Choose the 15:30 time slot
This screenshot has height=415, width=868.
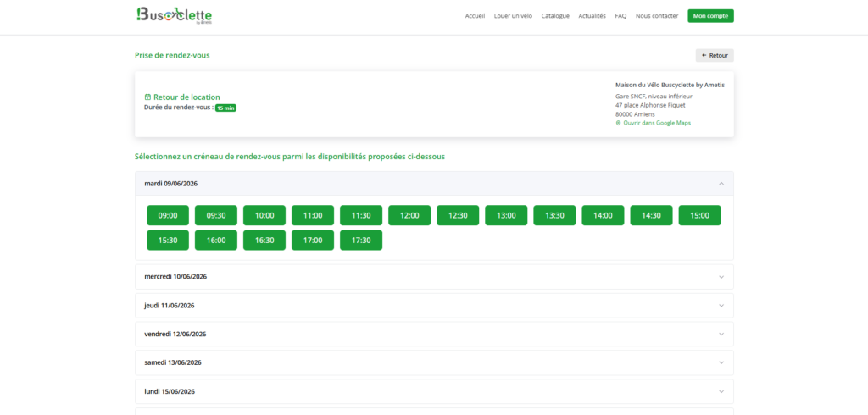click(168, 241)
